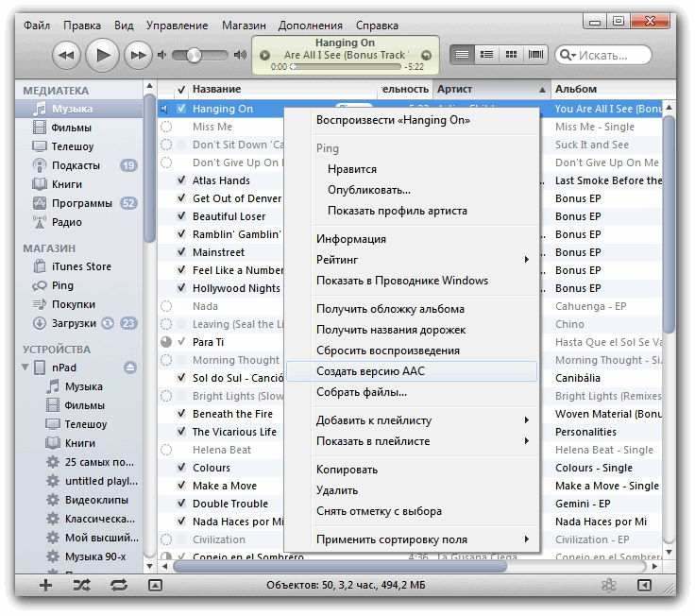The height and width of the screenshot is (616, 695).
Task: Open Ping in the store sidebar
Action: click(62, 285)
